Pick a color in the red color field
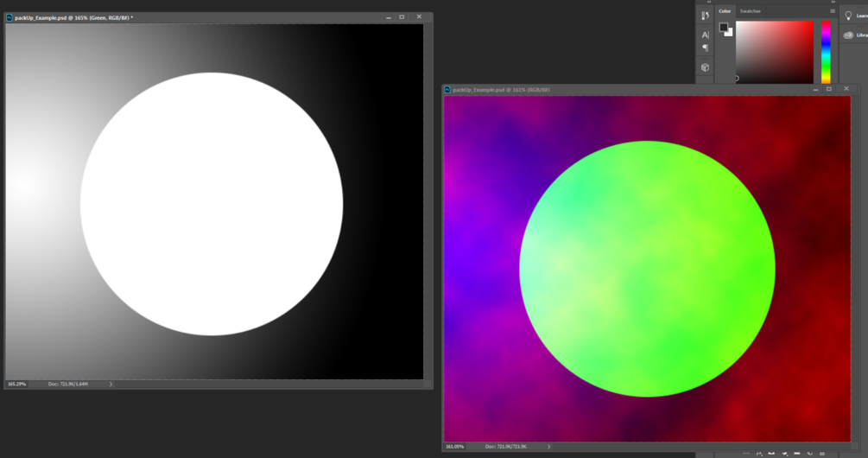 [775, 52]
